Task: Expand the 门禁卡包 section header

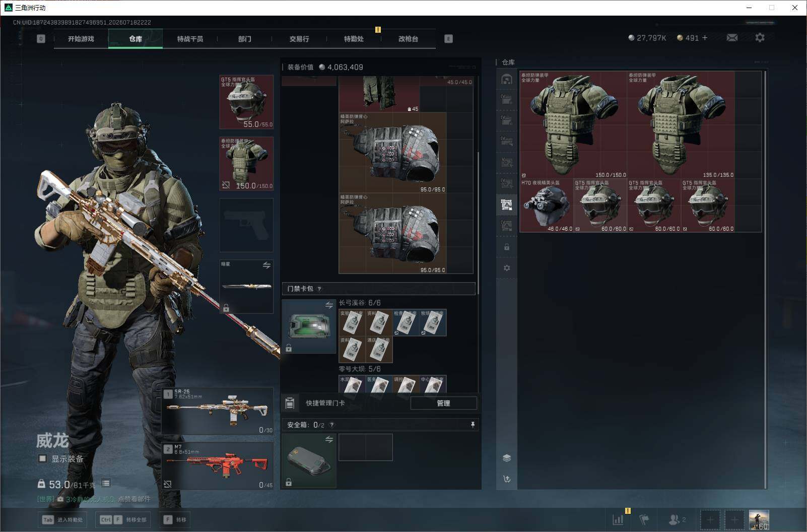Action: coord(379,289)
